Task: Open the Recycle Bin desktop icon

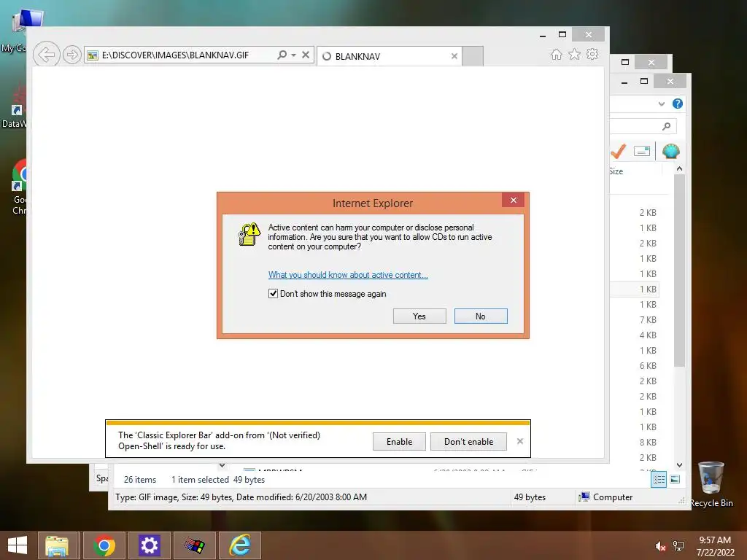Action: (x=711, y=484)
